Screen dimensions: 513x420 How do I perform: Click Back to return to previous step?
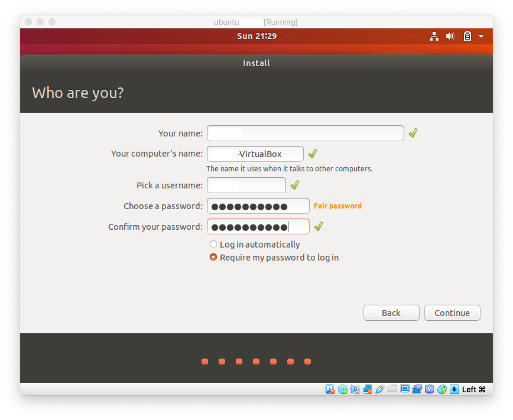[391, 313]
